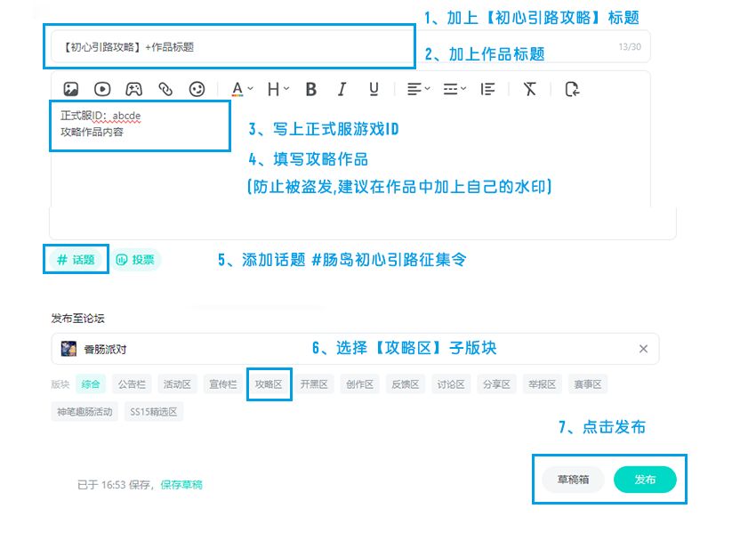This screenshot has width=756, height=541.
Task: Select the 举报区 sub-board tag
Action: coord(542,384)
